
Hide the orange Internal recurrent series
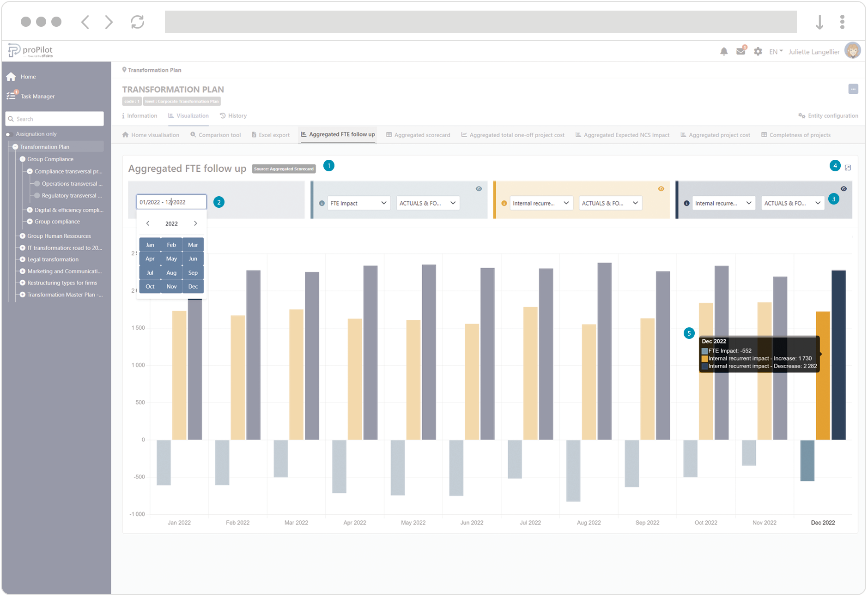[x=661, y=189]
